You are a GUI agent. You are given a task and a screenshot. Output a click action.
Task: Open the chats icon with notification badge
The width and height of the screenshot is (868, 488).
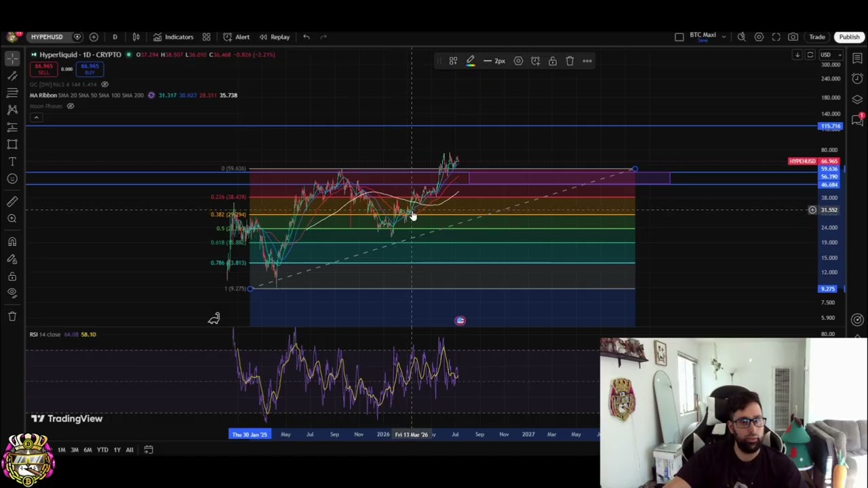tap(857, 120)
